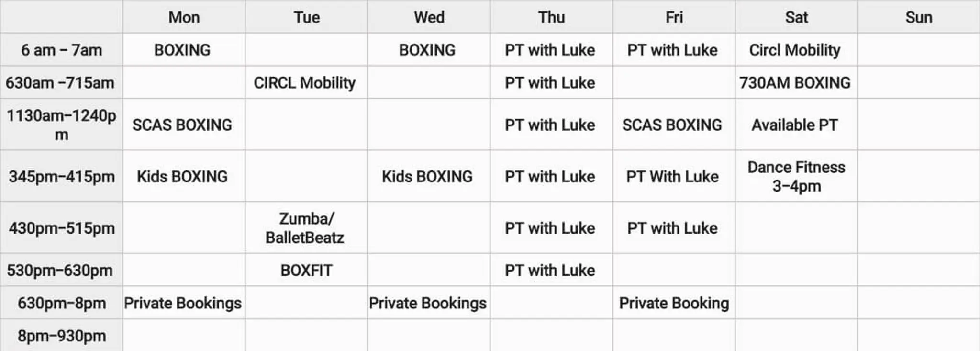Click Wednesday's Kids BOXING cell

427,176
